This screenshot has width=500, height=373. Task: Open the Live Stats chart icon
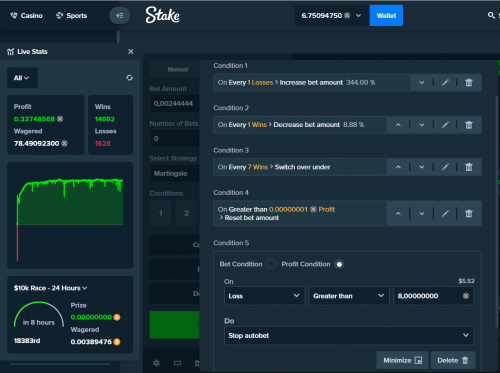tap(11, 52)
